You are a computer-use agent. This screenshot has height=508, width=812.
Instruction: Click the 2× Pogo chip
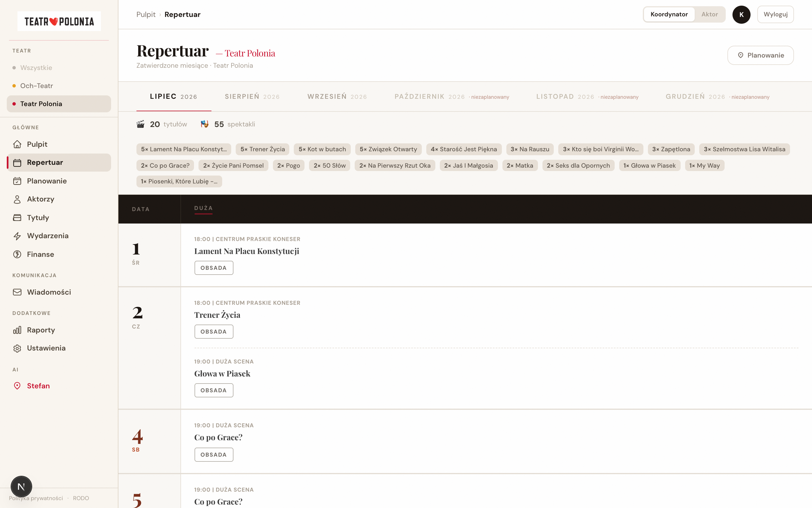click(x=288, y=165)
